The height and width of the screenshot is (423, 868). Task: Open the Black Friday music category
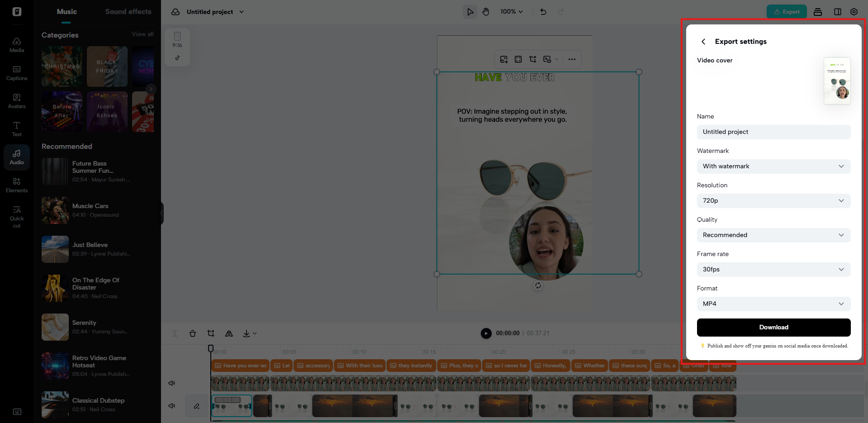(107, 67)
